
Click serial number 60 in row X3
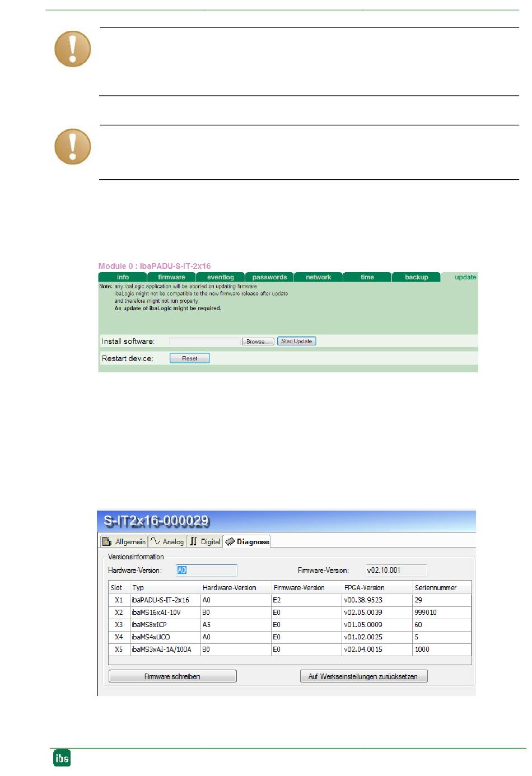tap(442, 624)
